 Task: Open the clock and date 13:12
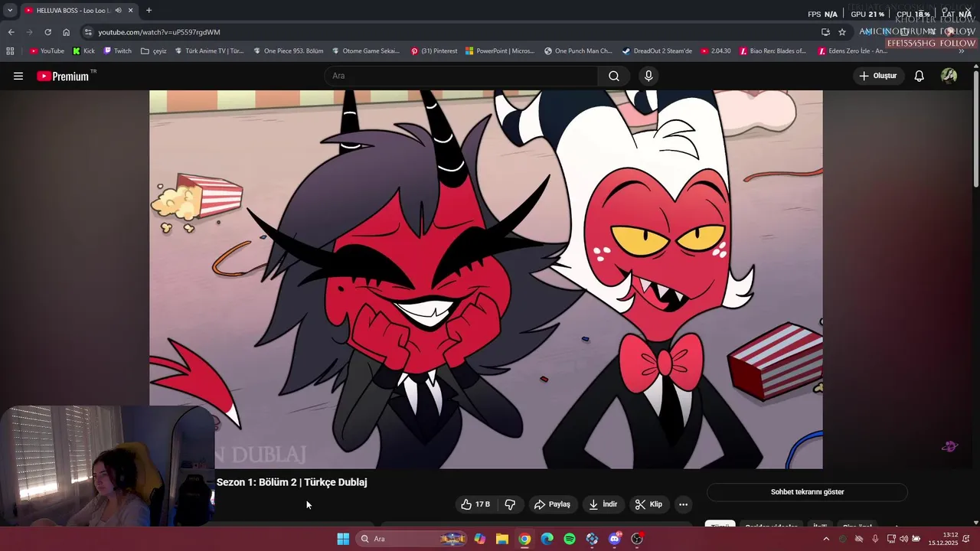pos(943,539)
